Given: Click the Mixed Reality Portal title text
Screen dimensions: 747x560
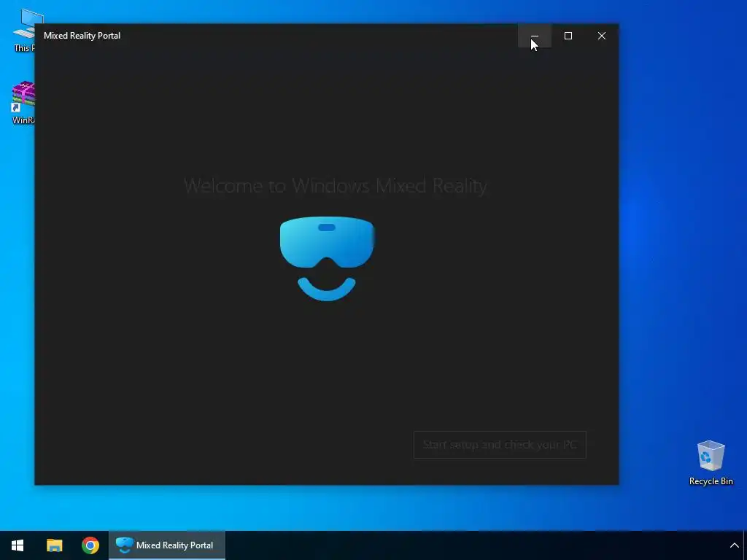Looking at the screenshot, I should [82, 36].
